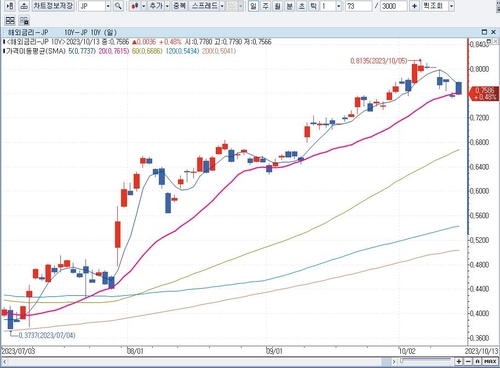Expand the 추가 dropdown arrow
Screen dimensions: 500x368
coord(167,6)
